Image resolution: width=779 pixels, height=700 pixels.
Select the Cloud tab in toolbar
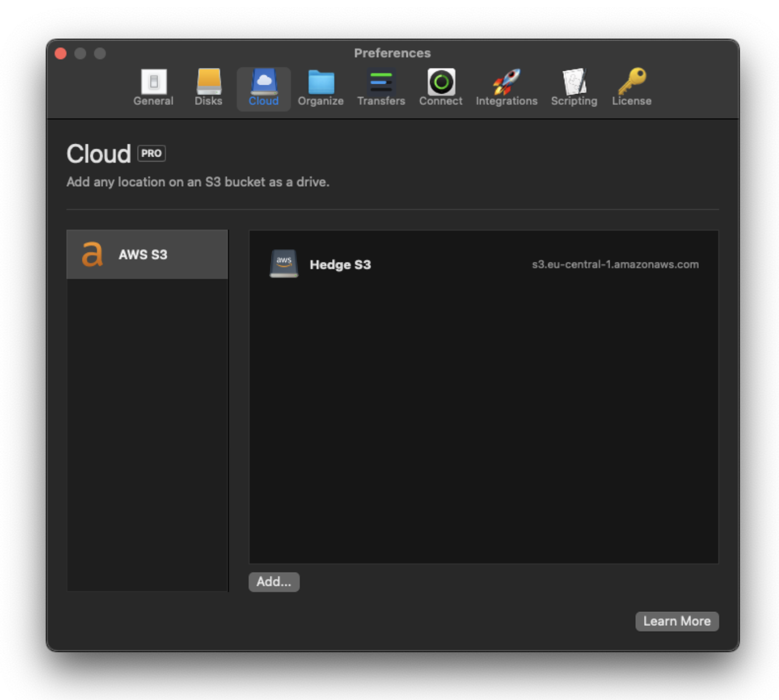[264, 87]
